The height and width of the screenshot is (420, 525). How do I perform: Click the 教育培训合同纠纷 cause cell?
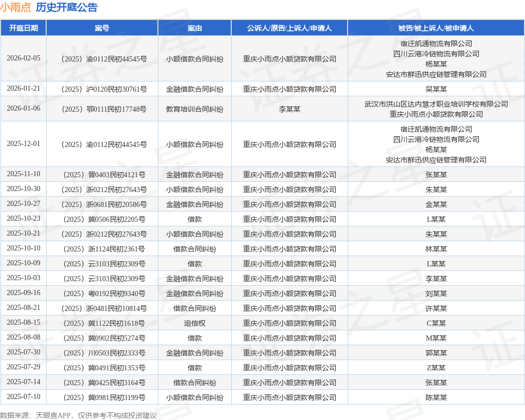pyautogui.click(x=194, y=109)
